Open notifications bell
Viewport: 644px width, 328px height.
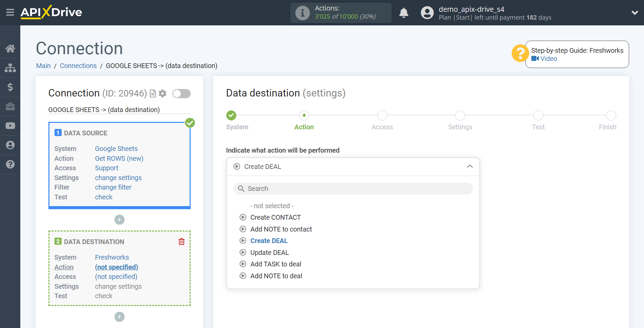pos(404,13)
